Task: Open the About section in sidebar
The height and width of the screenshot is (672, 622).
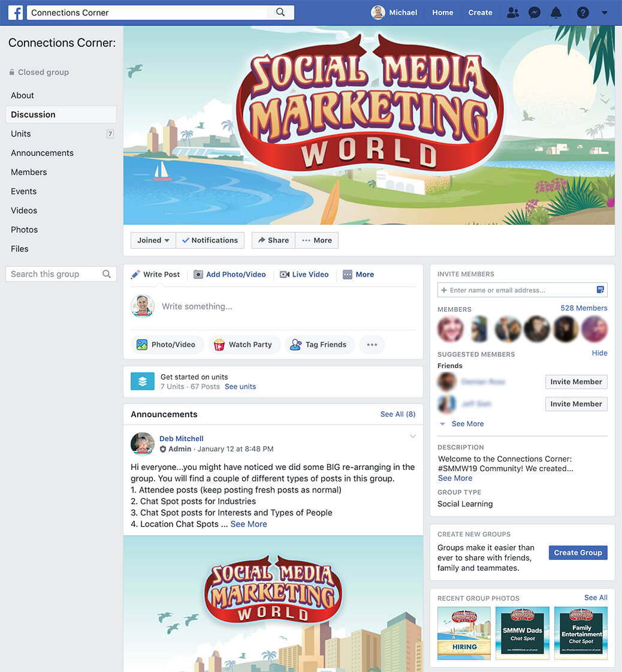Action: tap(22, 95)
